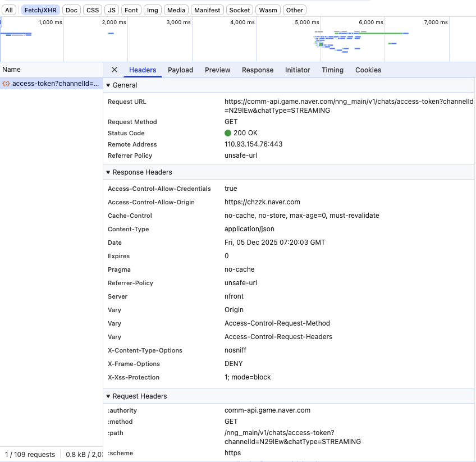The width and height of the screenshot is (476, 462).
Task: Click the Cache-Control header value
Action: tap(302, 216)
